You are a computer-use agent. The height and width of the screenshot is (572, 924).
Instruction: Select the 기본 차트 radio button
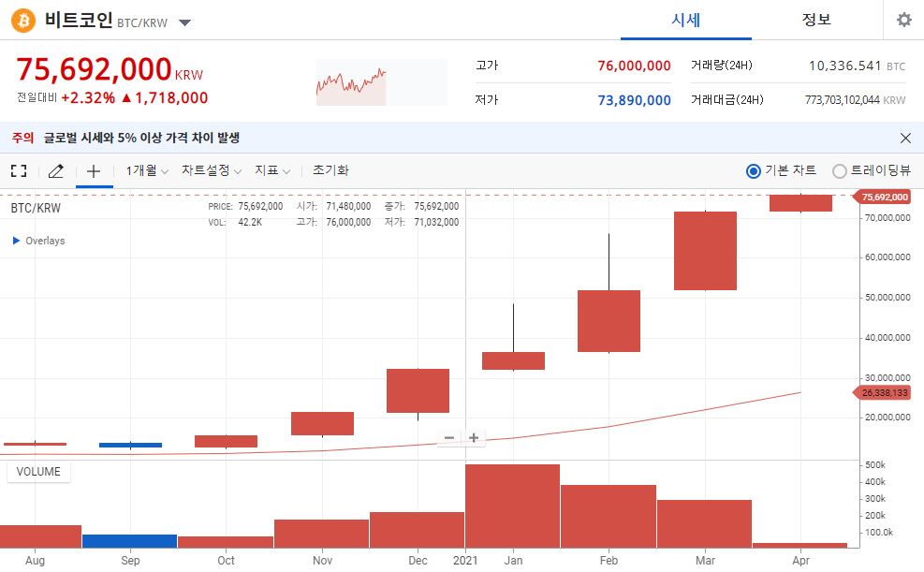[x=753, y=170]
